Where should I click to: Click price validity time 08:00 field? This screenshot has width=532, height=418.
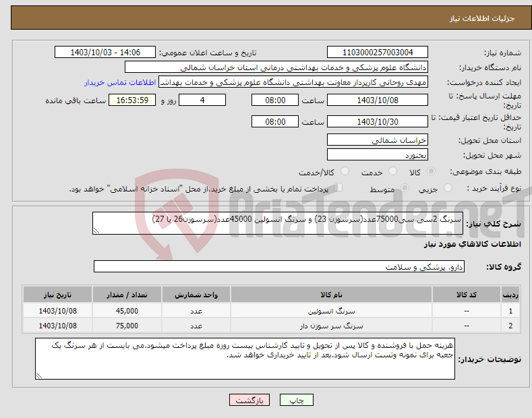coord(275,121)
